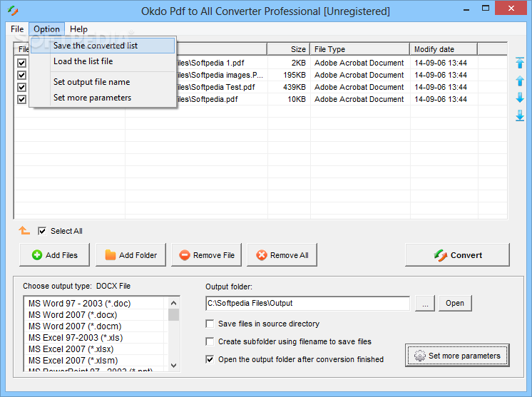Screen dimensions: 532x397
Task: Choose Set output file name
Action: (103, 82)
